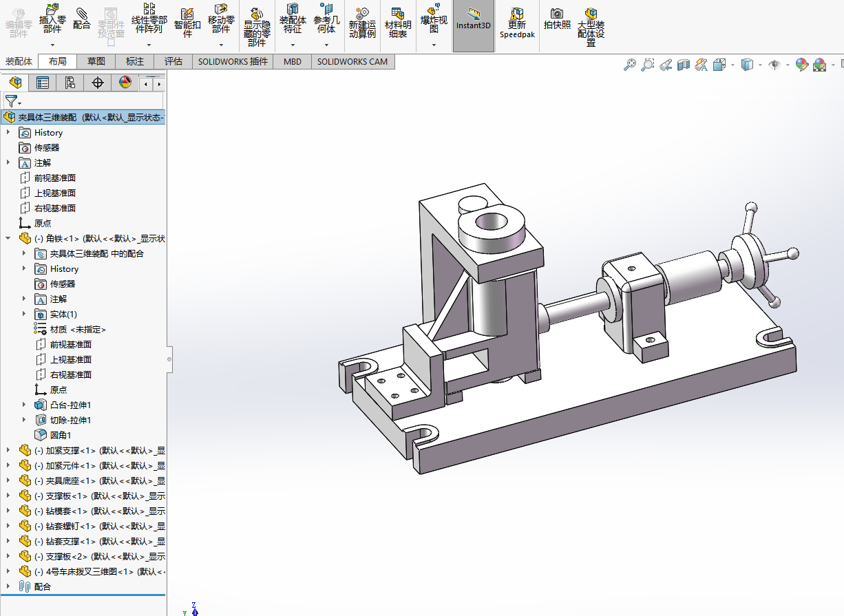Open the 材料明细表 (Bill of Materials) tool
Screen dimensions: 844x616
[x=398, y=22]
